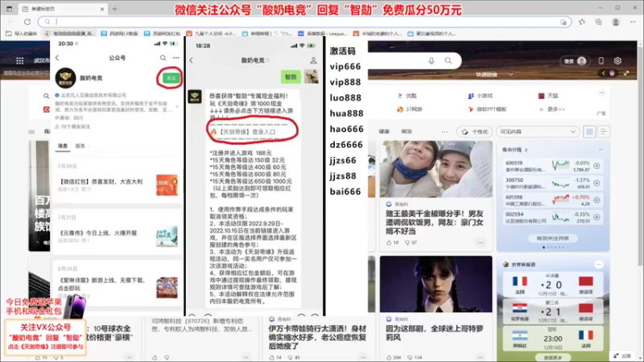The image size is (644, 362).
Task: Start voice search with microphone icon
Action: [431, 61]
